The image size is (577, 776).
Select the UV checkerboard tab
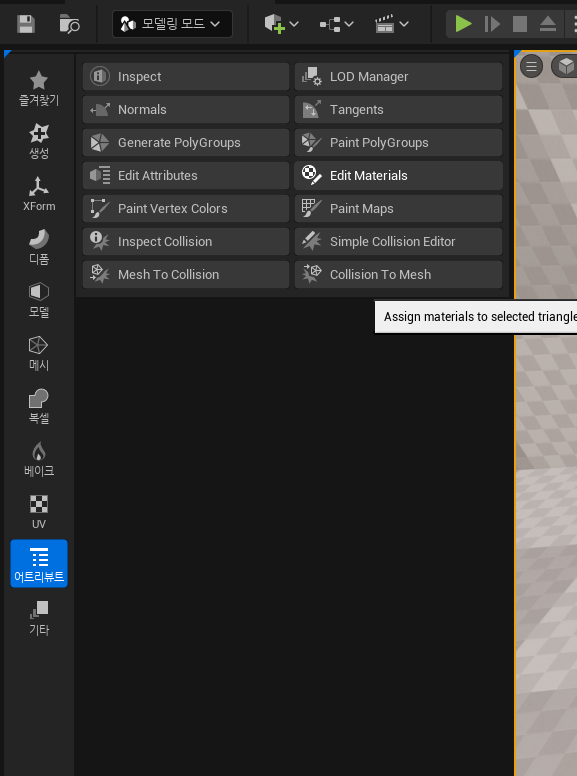39,512
